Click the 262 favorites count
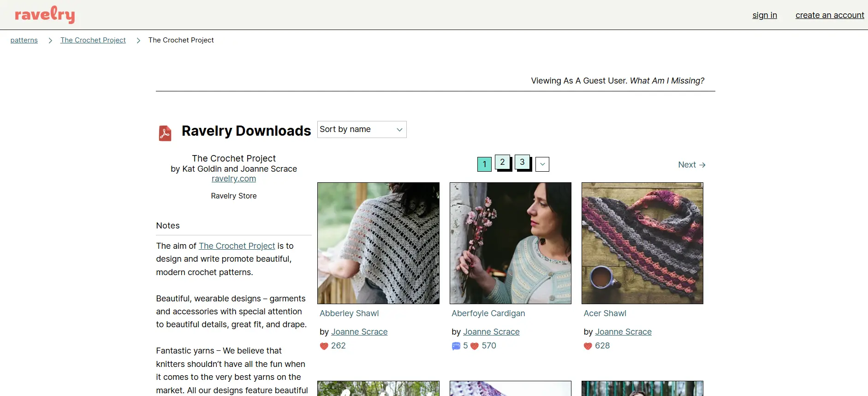Viewport: 868px width, 396px height. coord(339,346)
